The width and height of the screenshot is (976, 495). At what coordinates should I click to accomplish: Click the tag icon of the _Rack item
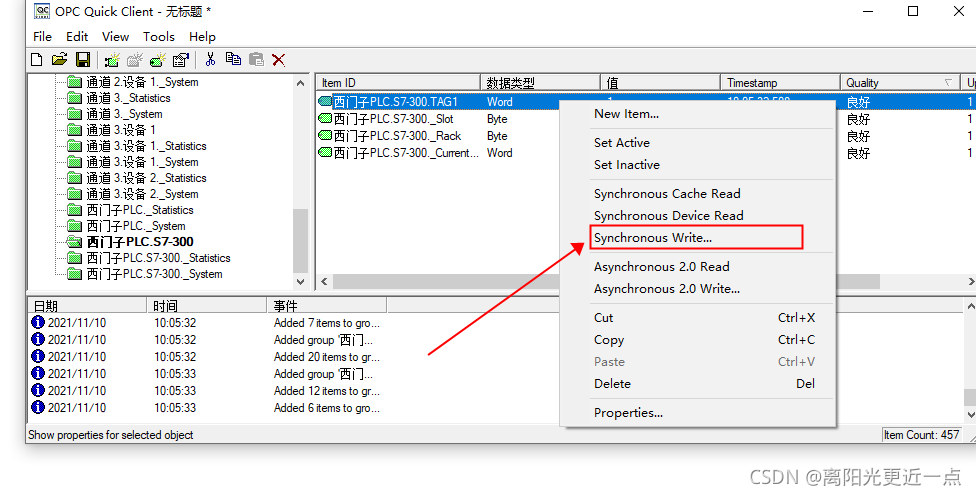click(x=325, y=135)
